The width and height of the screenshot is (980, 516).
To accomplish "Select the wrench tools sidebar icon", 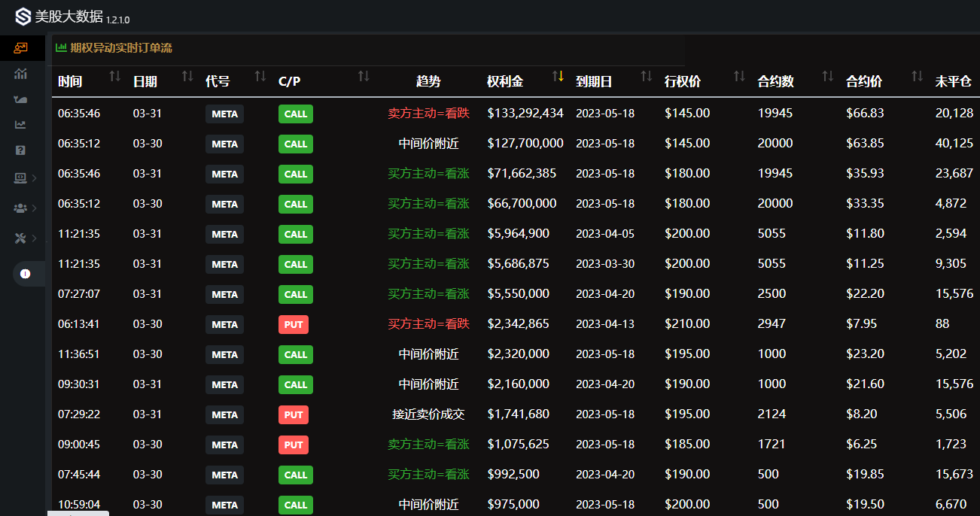I will pos(20,238).
